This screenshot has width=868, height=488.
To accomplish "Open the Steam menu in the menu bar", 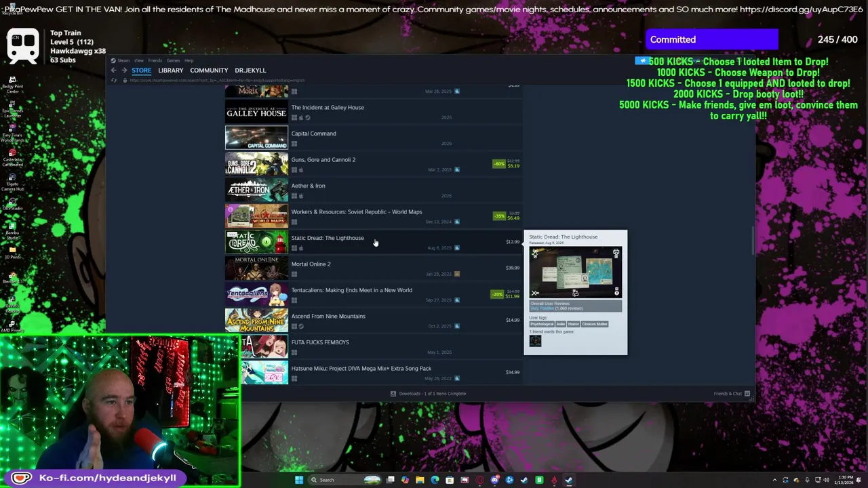I will 123,60.
